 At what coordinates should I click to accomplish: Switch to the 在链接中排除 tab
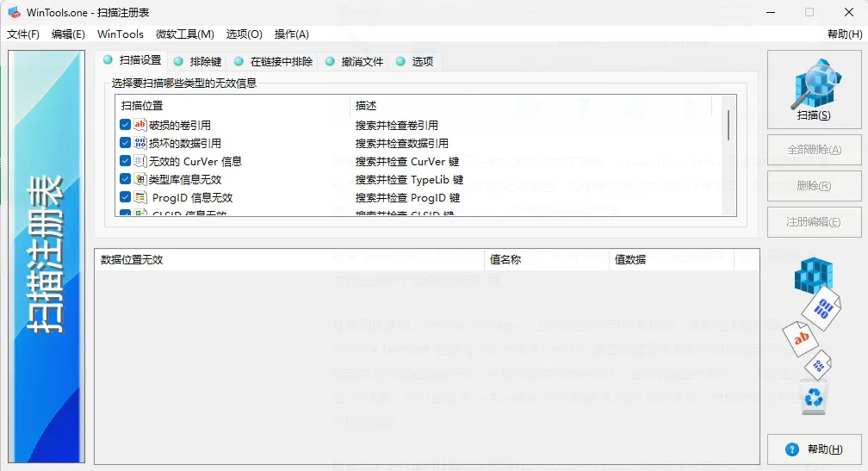[x=274, y=61]
